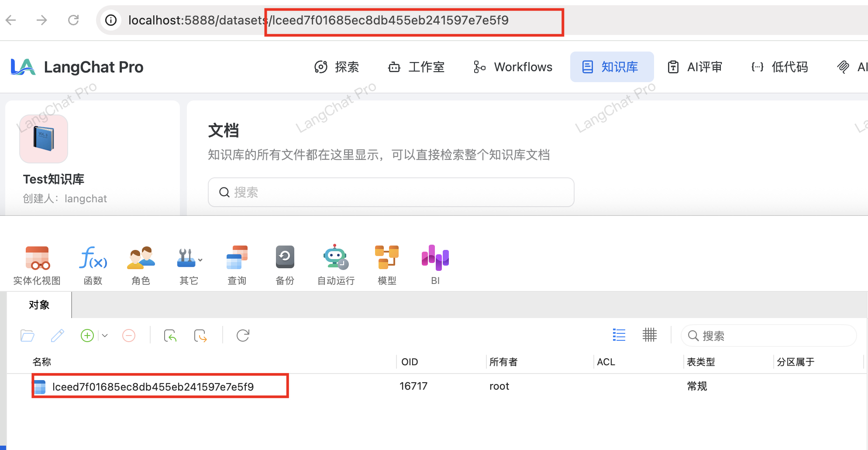Viewport: 868px width, 450px height.
Task: Expand the 其它 tools dropdown
Action: coord(200,260)
